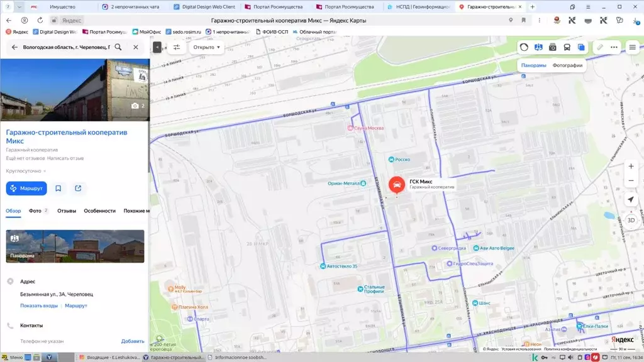Screen dimensions: 644x362
Task: Build route with Маршрут button
Action: pyautogui.click(x=26, y=189)
